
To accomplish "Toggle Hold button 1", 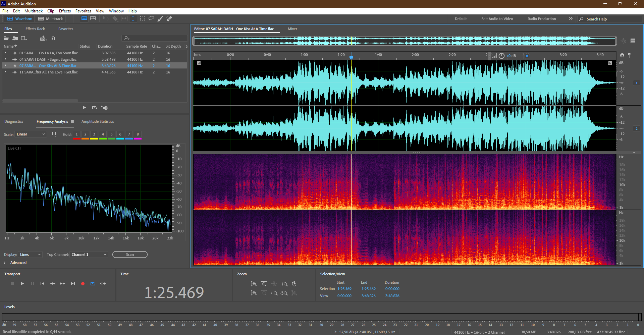I will coord(76,134).
